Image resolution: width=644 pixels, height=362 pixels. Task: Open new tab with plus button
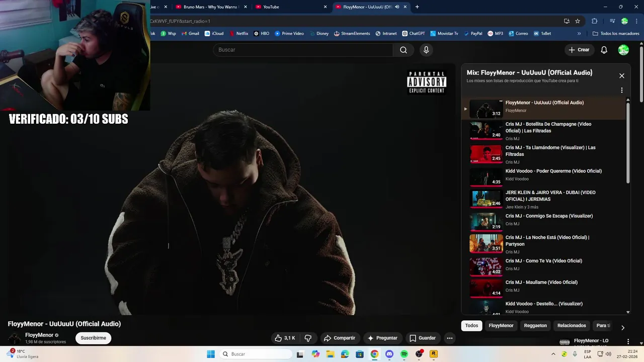pyautogui.click(x=417, y=7)
